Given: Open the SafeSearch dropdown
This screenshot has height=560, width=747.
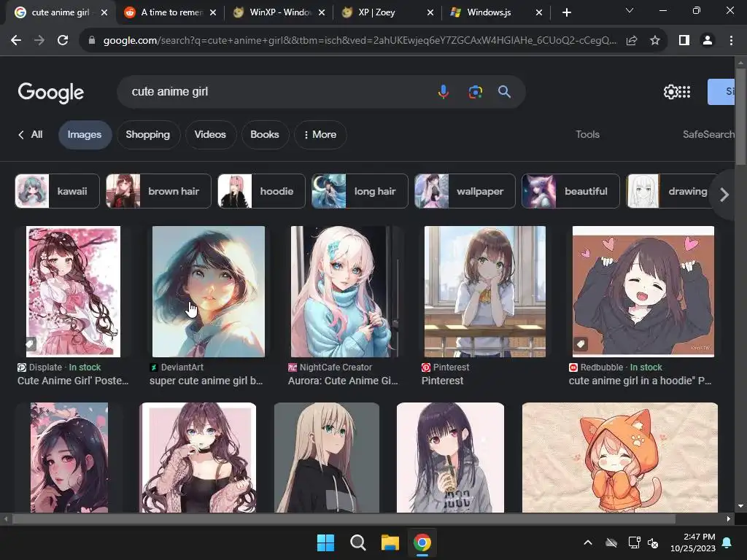Looking at the screenshot, I should click(x=708, y=135).
